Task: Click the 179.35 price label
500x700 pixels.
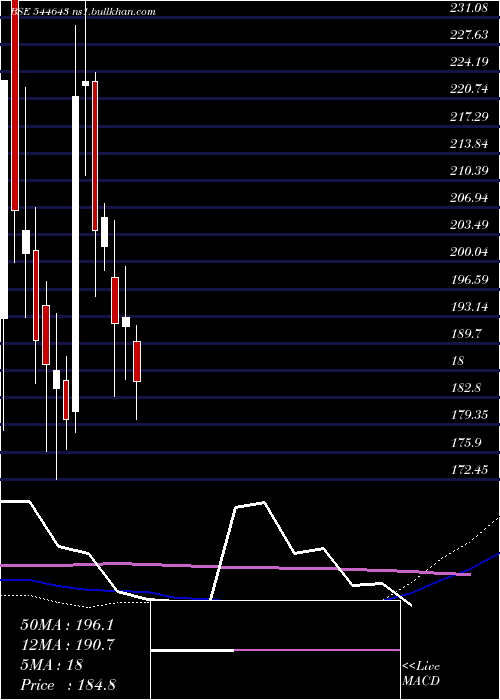Action: tap(469, 415)
